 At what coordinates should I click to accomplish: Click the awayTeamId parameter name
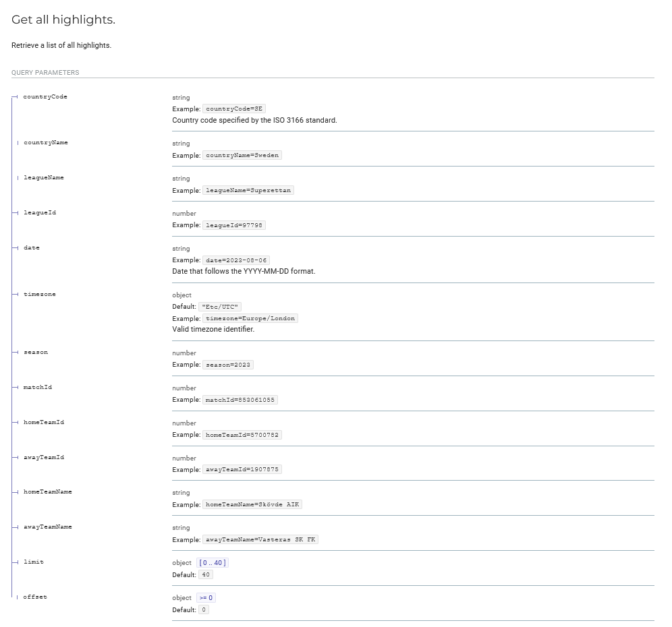tap(44, 457)
